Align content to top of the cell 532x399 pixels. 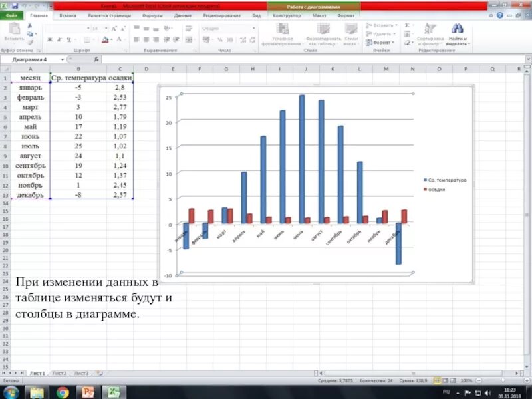coord(136,28)
